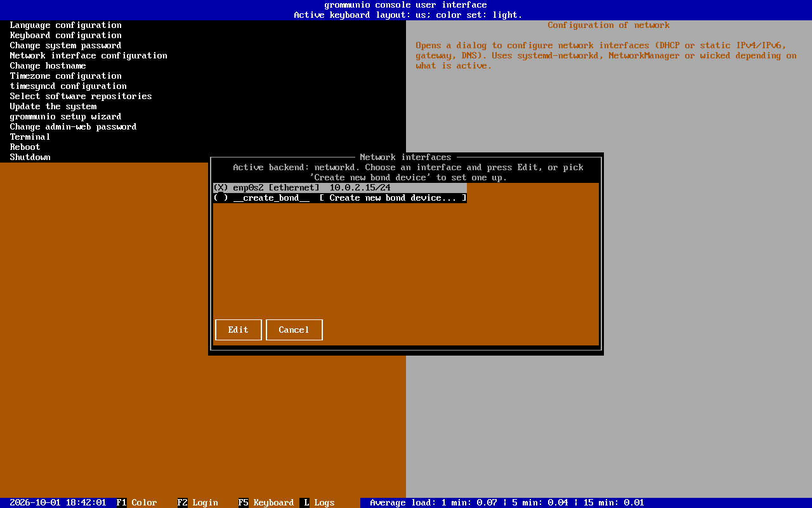Click F2 Login in the footer bar
Screen dimensions: 812x508
pos(198,503)
